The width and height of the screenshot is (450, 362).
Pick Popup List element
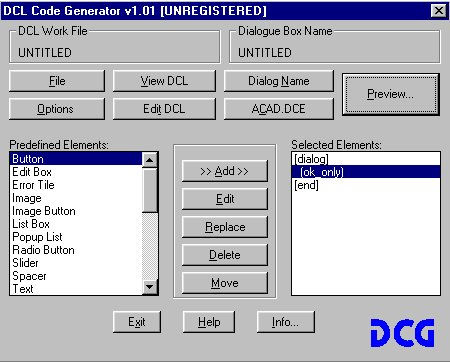[76, 237]
